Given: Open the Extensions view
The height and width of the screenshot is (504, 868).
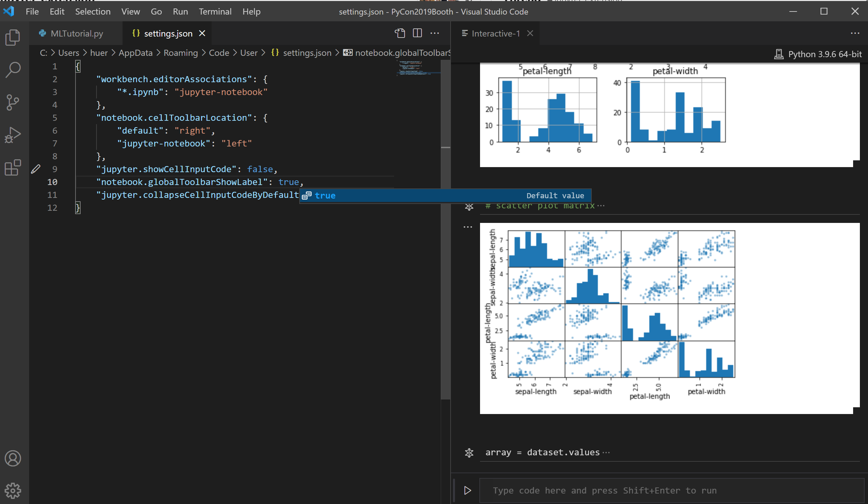Looking at the screenshot, I should click(x=13, y=168).
